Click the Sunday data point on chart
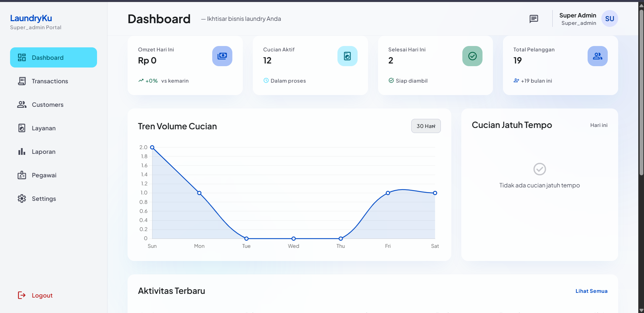 pyautogui.click(x=152, y=147)
